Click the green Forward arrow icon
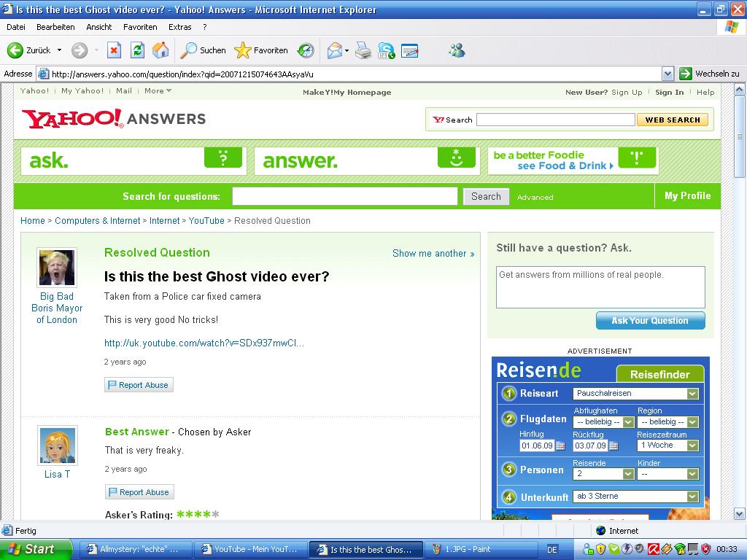The height and width of the screenshot is (560, 747). click(x=80, y=50)
